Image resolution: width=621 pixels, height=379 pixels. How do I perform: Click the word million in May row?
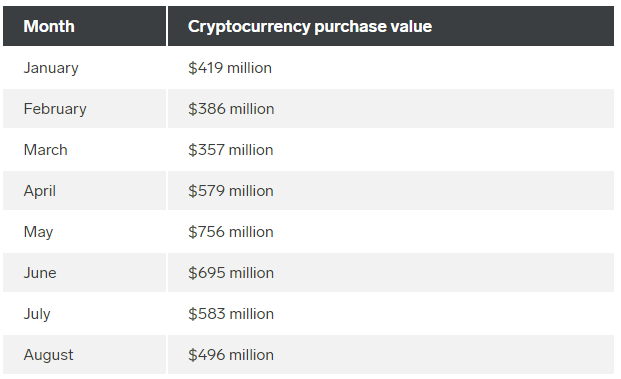251,232
